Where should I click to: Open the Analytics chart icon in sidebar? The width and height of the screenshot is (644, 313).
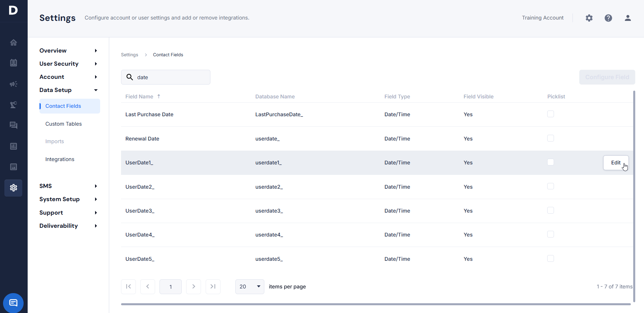[x=13, y=146]
